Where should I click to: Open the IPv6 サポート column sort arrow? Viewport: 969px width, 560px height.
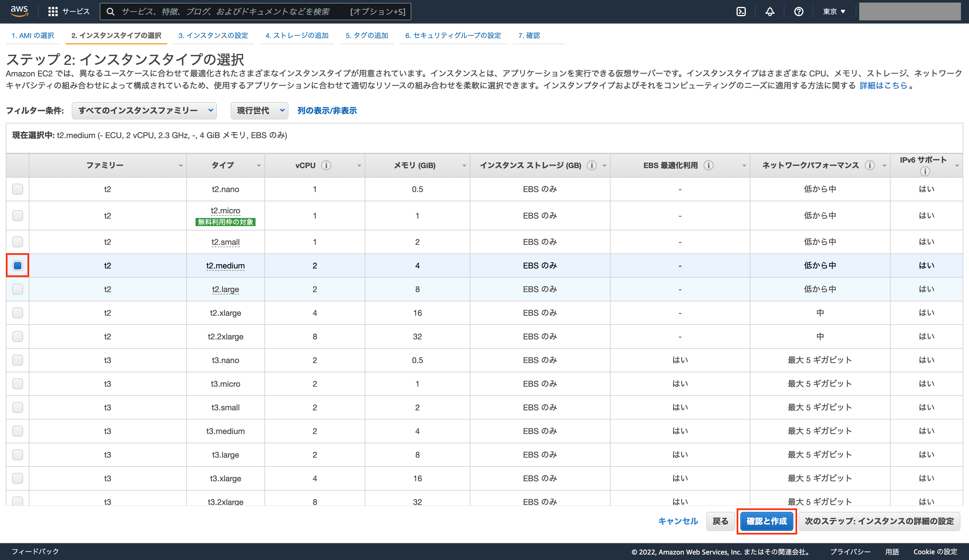(957, 166)
